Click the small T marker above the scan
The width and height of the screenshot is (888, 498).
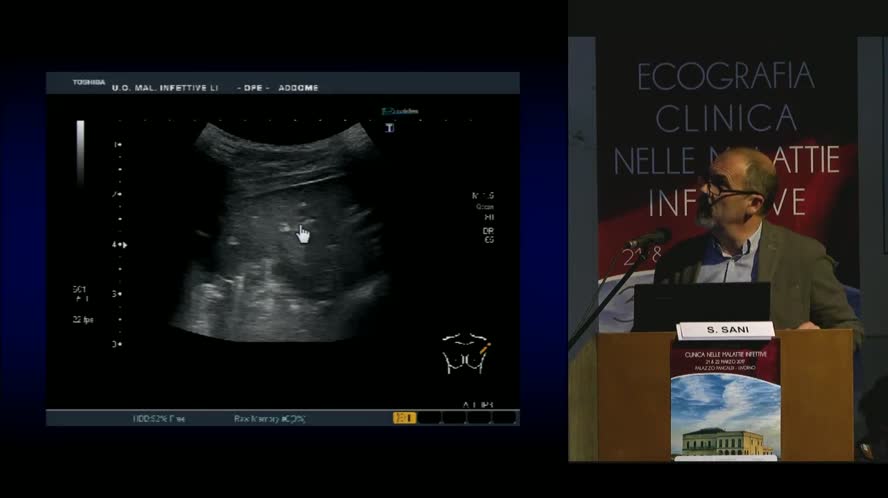[389, 127]
